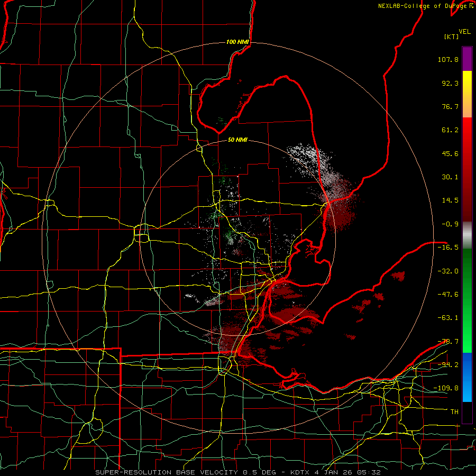Screen dimensions: 476x476
Task: Pick the purple segment of velocity color bar
Action: coord(467,59)
